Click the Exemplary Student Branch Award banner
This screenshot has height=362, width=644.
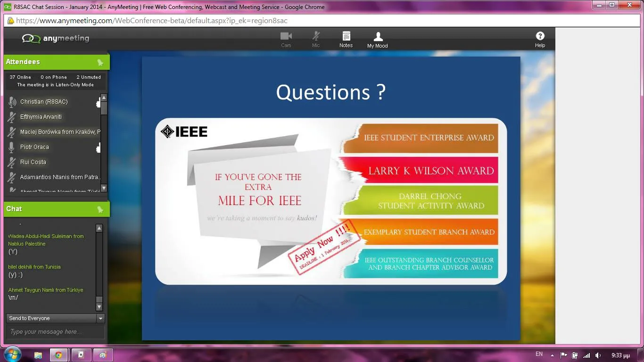pos(420,232)
